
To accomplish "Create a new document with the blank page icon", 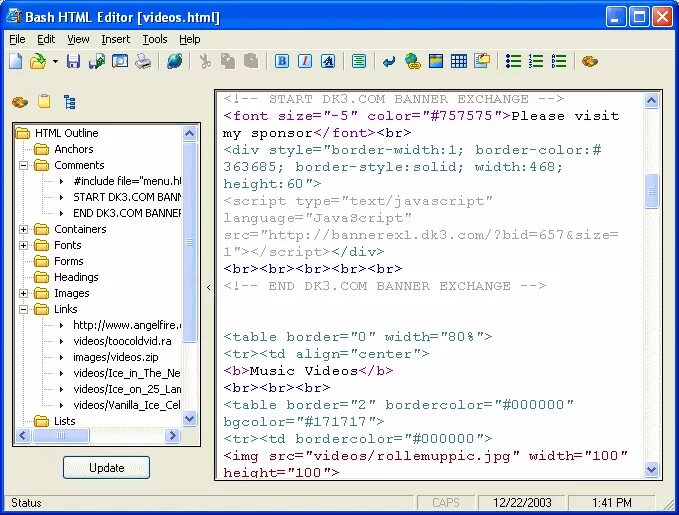I will click(x=16, y=62).
